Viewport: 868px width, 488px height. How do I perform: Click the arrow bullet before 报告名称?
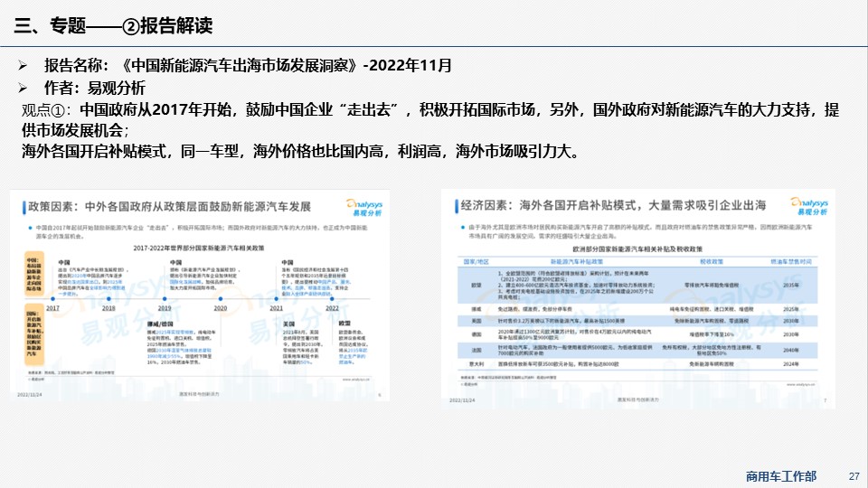click(23, 66)
